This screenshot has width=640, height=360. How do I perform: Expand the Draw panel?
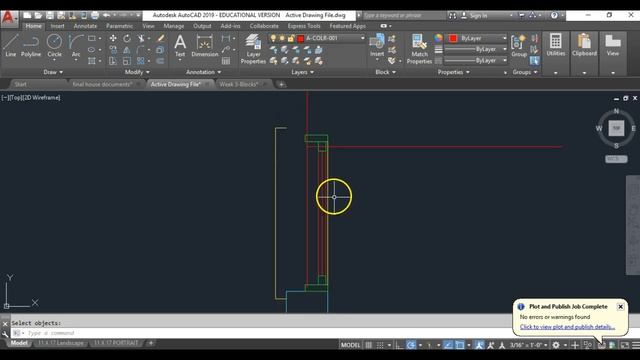point(53,72)
